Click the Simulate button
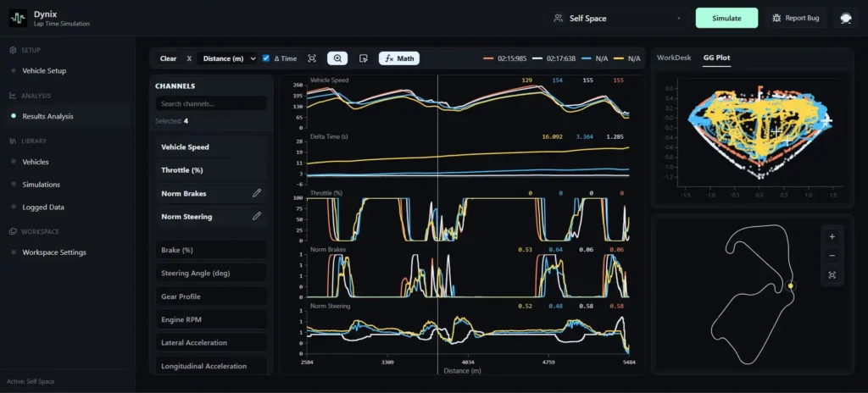 [x=726, y=19]
